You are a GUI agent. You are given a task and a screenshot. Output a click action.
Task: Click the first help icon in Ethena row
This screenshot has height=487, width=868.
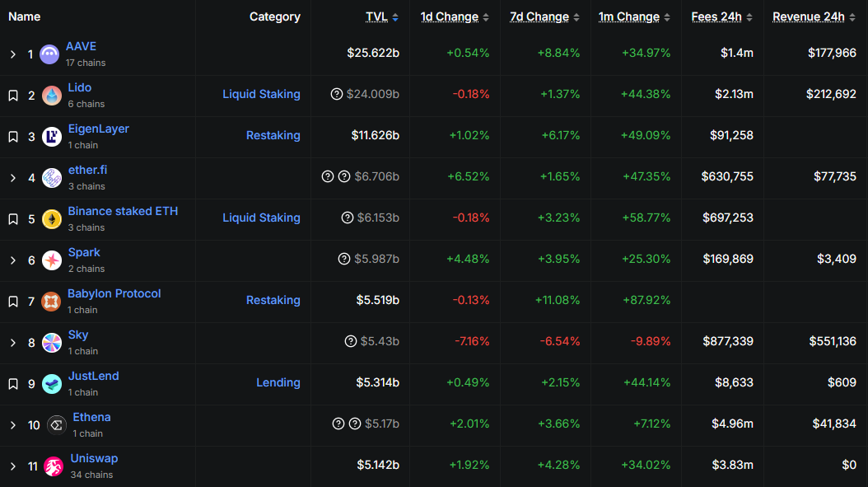click(338, 424)
